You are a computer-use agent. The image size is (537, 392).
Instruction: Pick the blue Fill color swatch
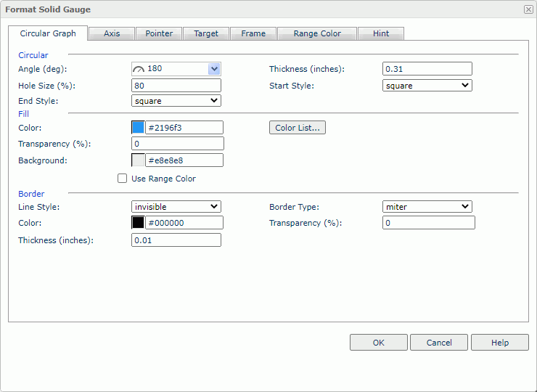click(x=138, y=128)
